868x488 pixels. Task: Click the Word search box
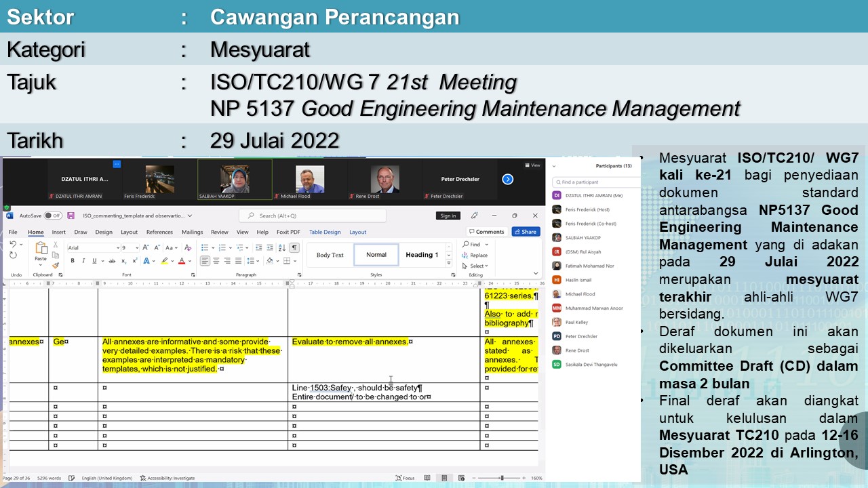pos(312,216)
